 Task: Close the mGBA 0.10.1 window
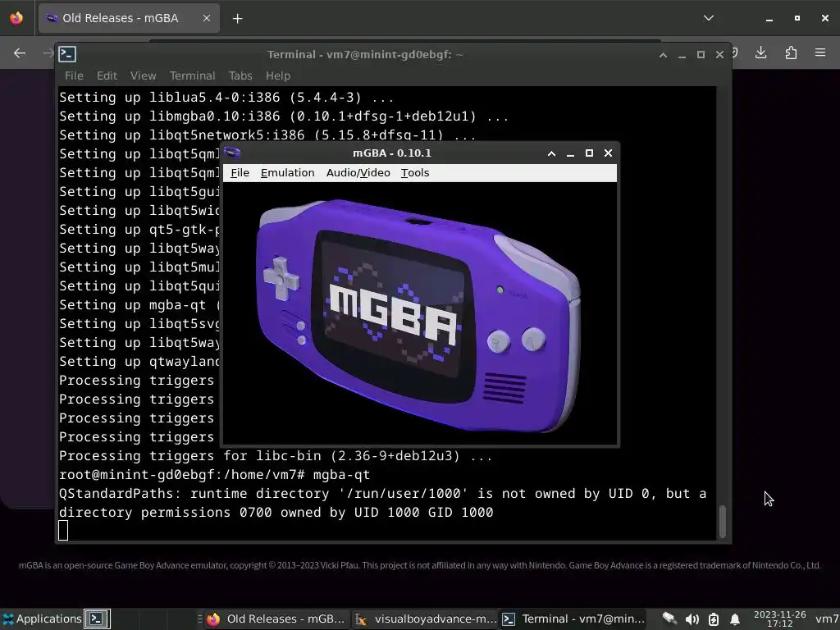pyautogui.click(x=608, y=153)
